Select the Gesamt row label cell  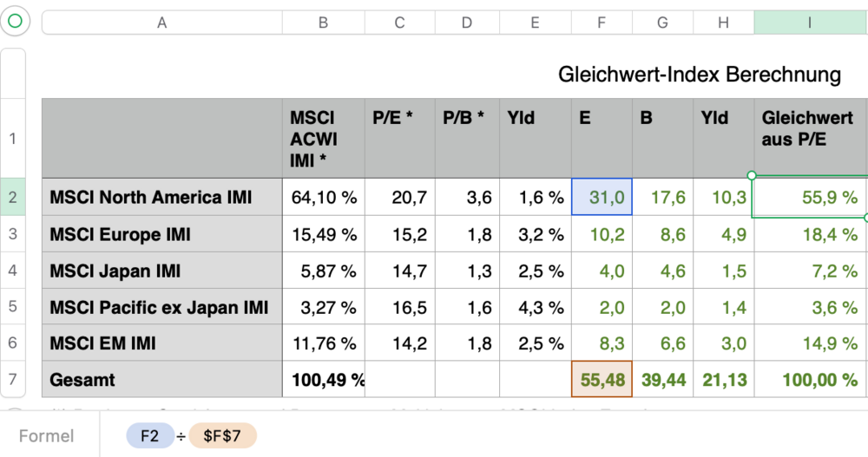[x=161, y=380]
